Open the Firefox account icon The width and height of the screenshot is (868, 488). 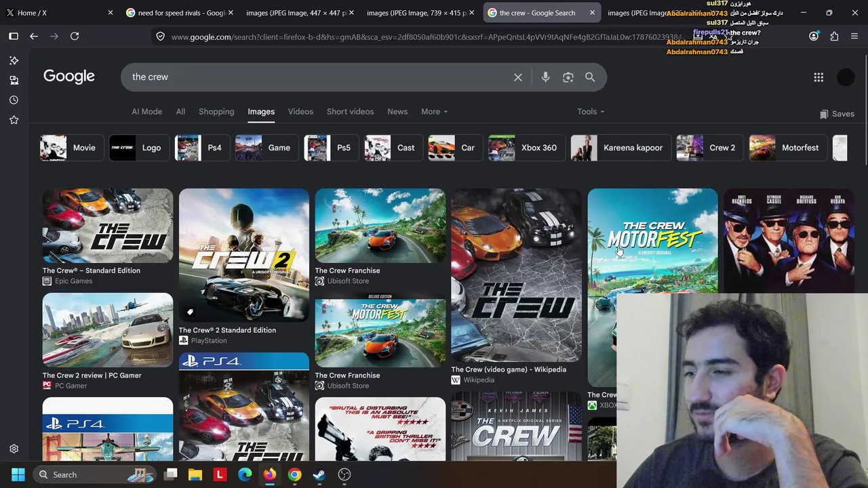[814, 37]
